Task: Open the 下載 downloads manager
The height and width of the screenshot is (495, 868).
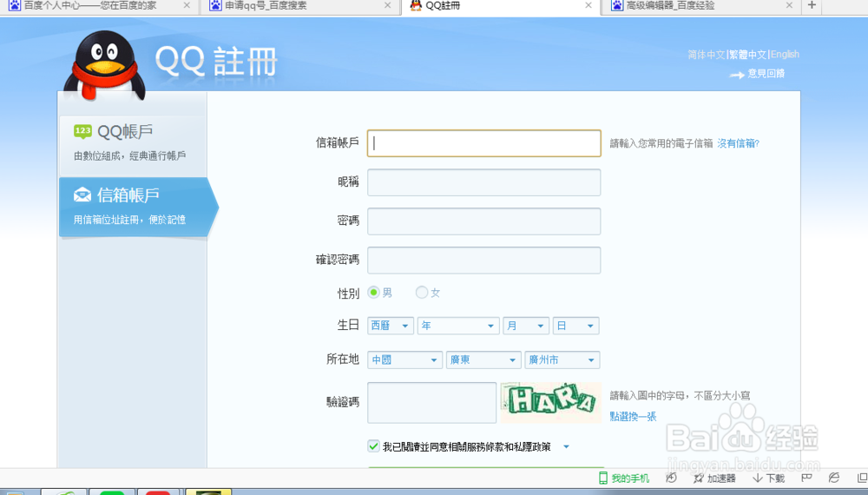Action: pos(768,478)
